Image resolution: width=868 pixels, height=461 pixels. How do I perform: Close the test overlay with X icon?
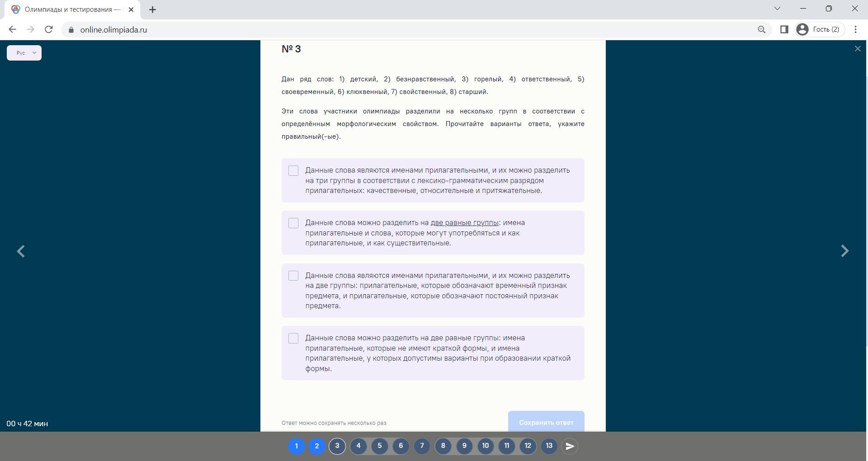coord(858,49)
